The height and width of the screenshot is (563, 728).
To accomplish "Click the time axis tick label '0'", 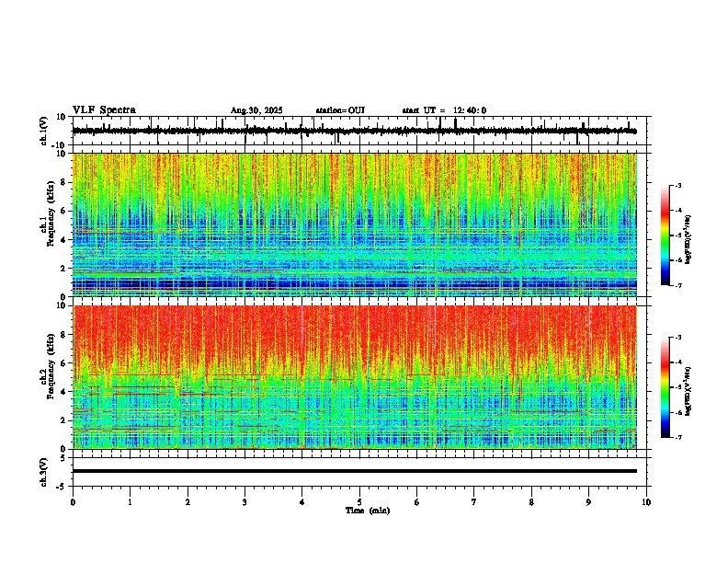I will pos(73,502).
